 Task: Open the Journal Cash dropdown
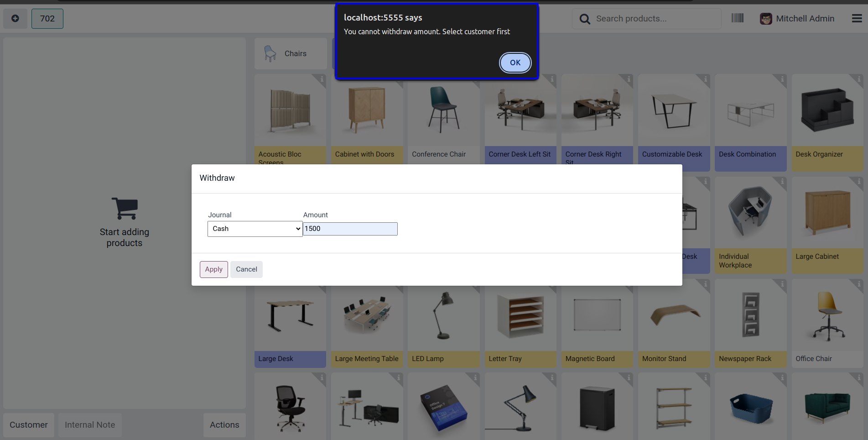(x=255, y=229)
